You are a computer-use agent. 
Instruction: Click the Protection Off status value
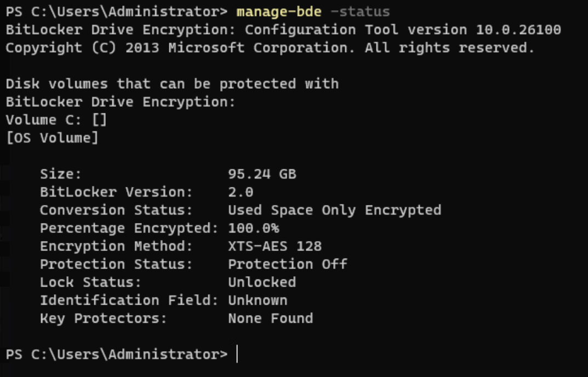[x=287, y=264]
